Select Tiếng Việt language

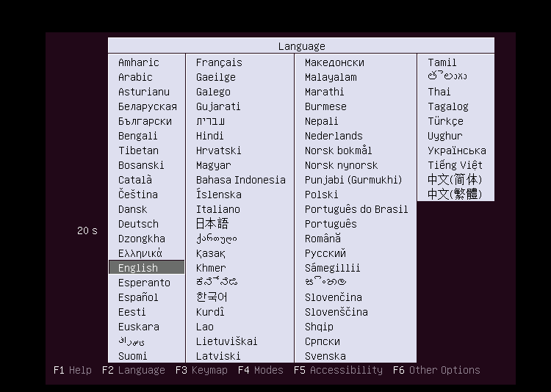pyautogui.click(x=455, y=165)
